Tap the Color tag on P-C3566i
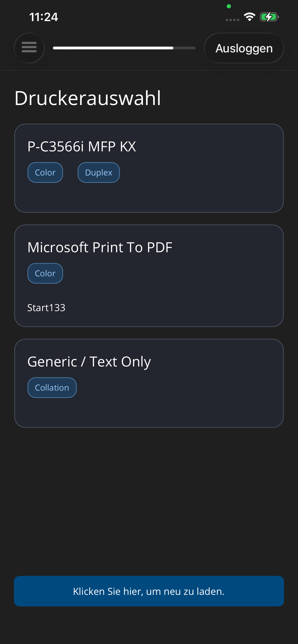Viewport: 298px width, 644px height. 45,172
